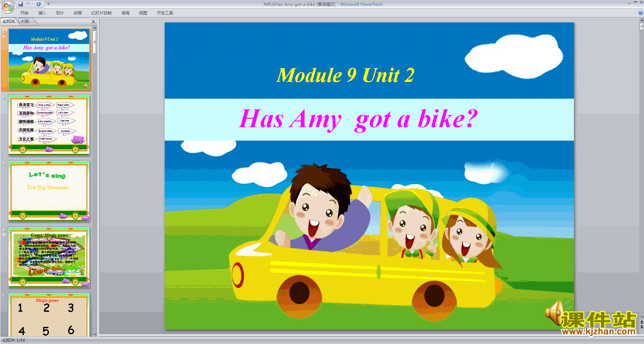Open the 动画 ribbon tab

click(77, 13)
